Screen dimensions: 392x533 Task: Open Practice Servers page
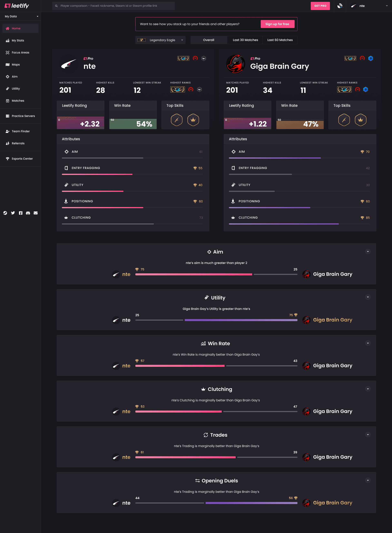(20, 116)
